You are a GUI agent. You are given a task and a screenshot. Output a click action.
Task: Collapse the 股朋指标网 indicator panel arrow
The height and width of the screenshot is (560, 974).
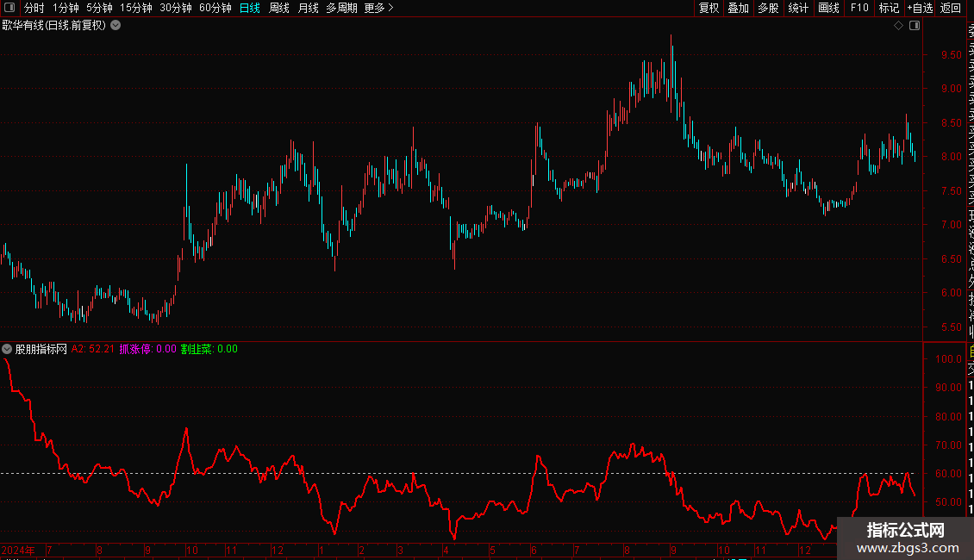[x=7, y=349]
